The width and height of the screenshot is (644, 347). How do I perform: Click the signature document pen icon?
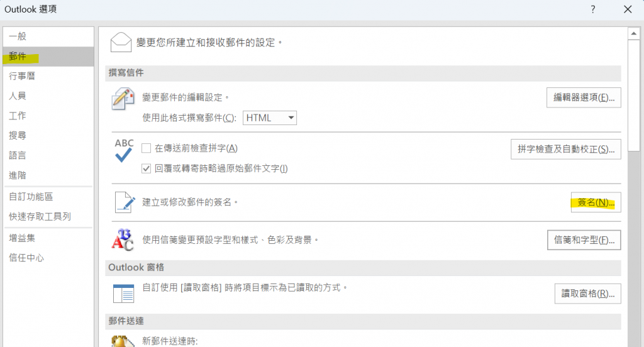tap(125, 202)
